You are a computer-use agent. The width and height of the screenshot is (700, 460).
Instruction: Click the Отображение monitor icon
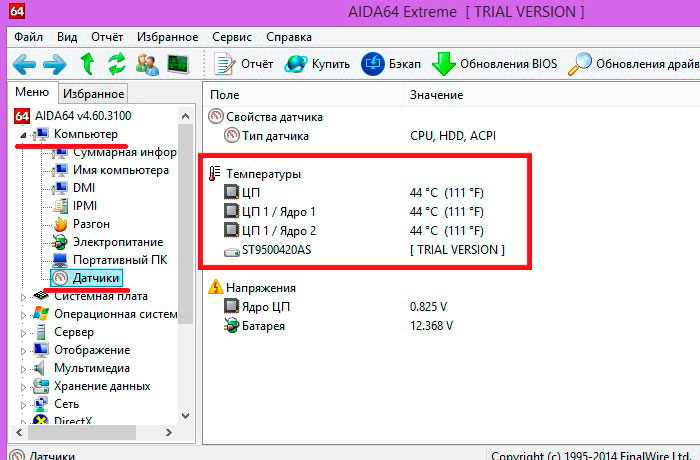pos(41,350)
